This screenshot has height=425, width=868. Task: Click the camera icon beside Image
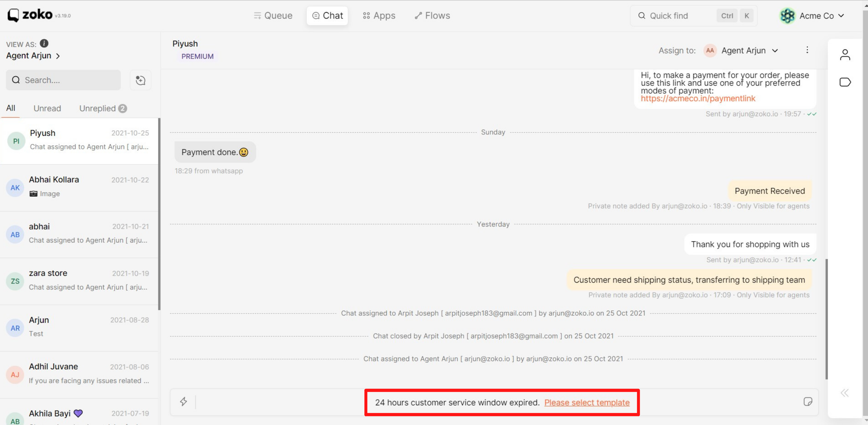[x=33, y=194]
